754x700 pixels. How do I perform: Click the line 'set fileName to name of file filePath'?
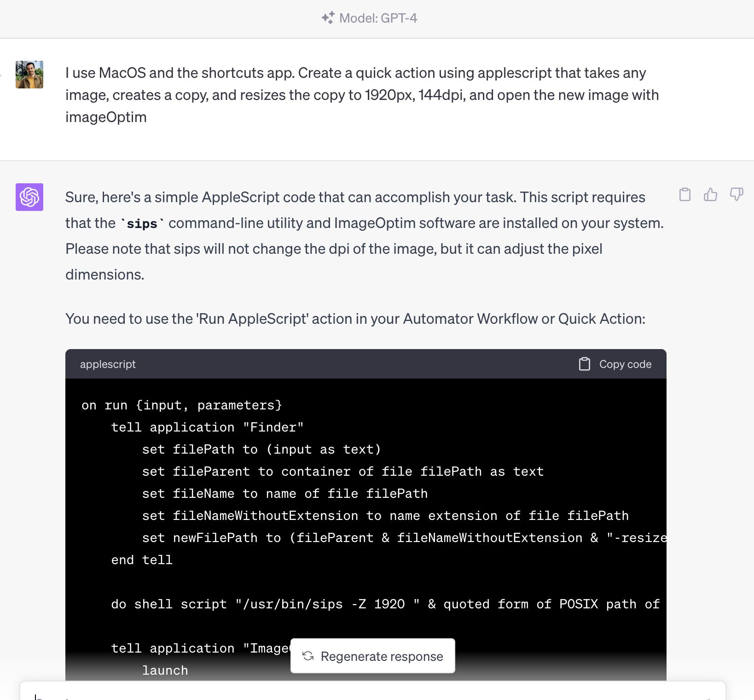pyautogui.click(x=285, y=494)
